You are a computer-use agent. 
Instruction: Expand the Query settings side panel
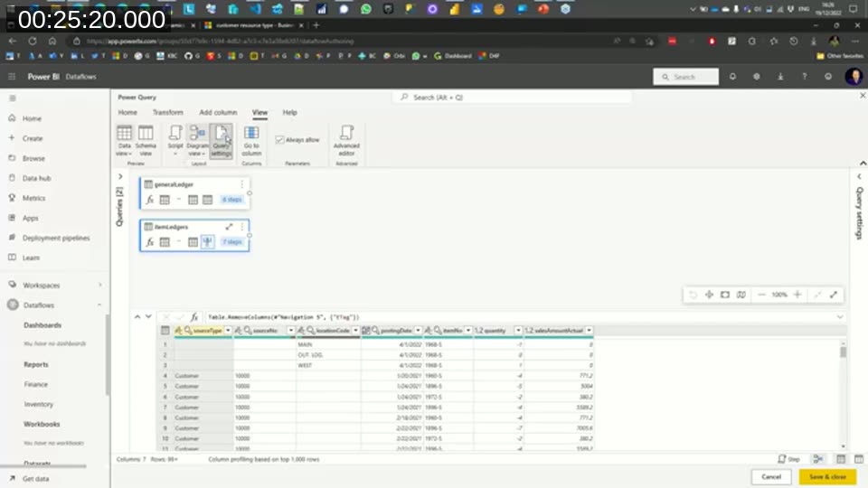(859, 176)
